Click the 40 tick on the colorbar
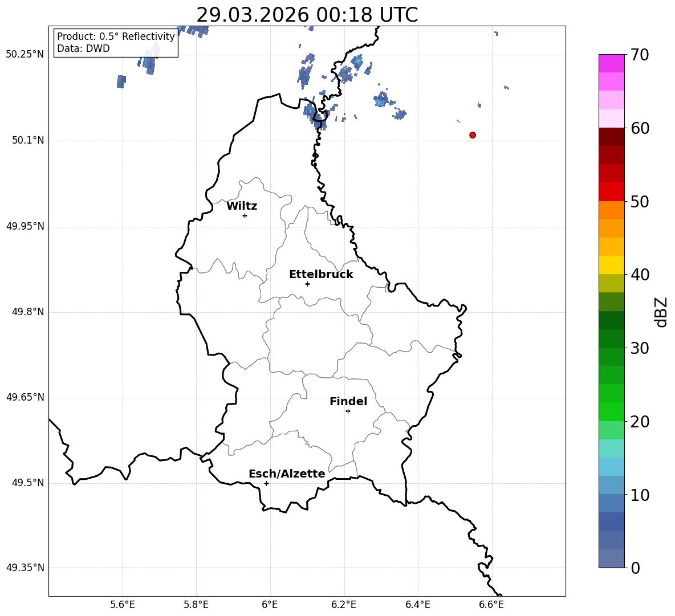 (640, 275)
